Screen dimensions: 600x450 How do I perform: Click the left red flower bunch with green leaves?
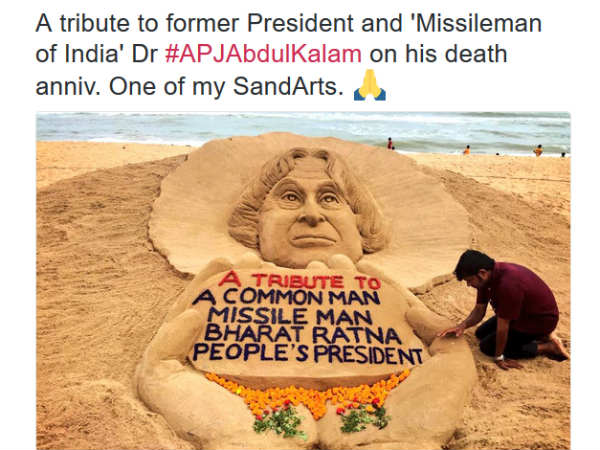(x=279, y=420)
